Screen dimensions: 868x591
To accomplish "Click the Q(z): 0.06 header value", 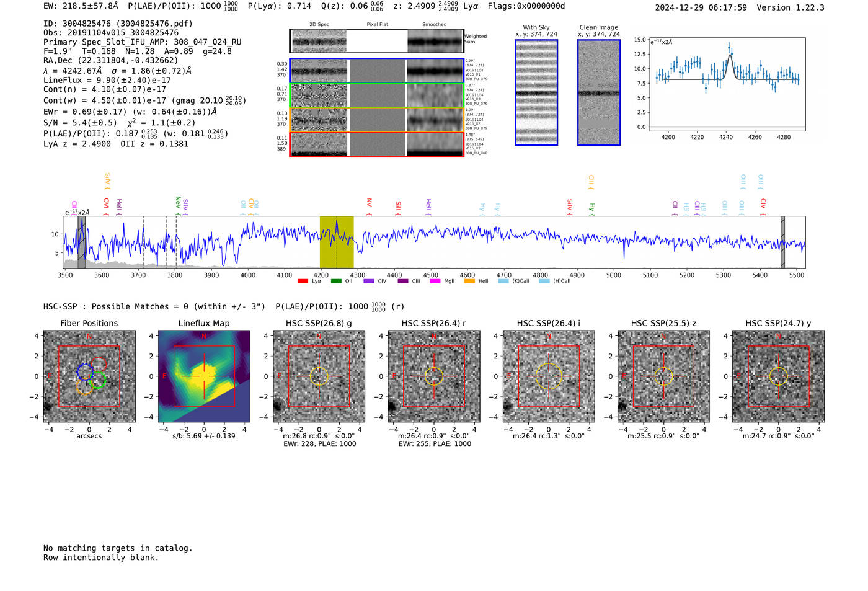I will [x=353, y=6].
